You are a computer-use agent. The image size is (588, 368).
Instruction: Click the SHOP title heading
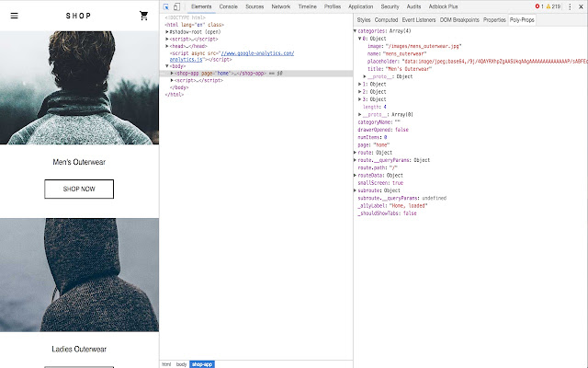(78, 16)
